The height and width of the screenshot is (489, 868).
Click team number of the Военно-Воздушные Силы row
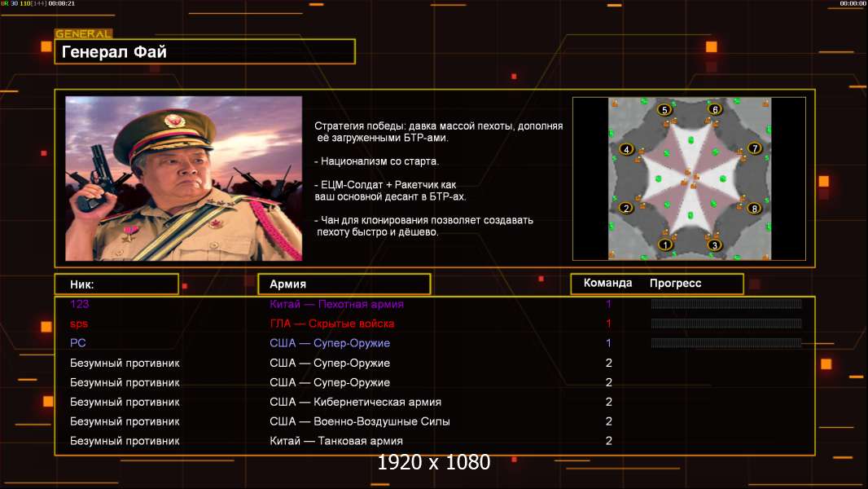(x=609, y=421)
